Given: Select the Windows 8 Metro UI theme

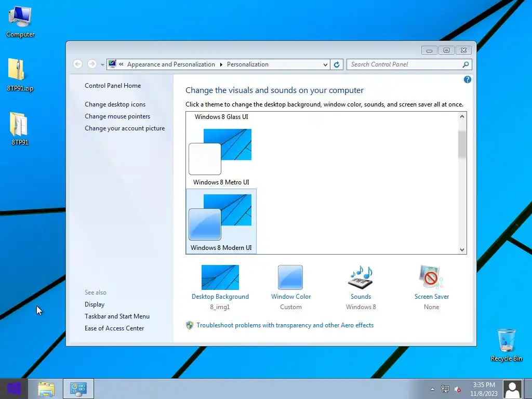Looking at the screenshot, I should [221, 156].
